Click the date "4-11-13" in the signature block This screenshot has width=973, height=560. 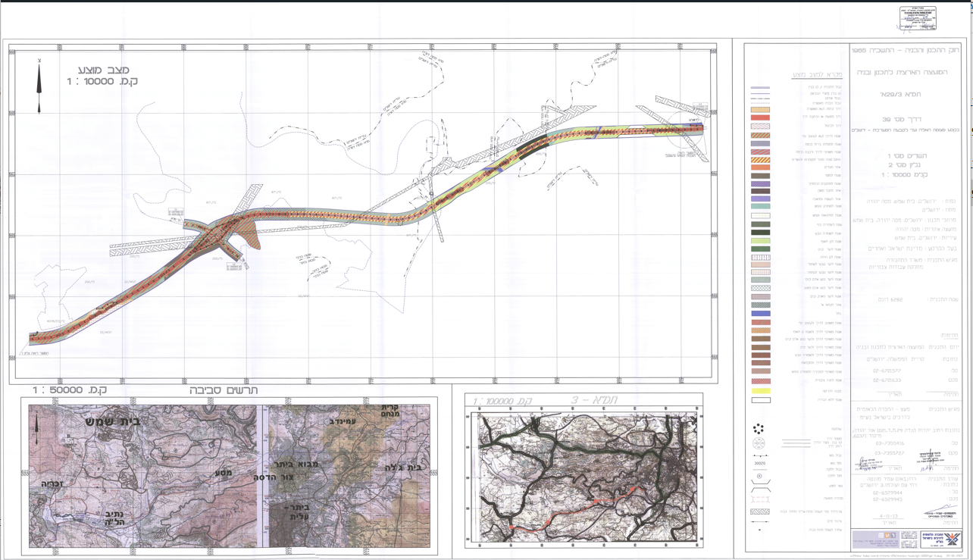(889, 516)
